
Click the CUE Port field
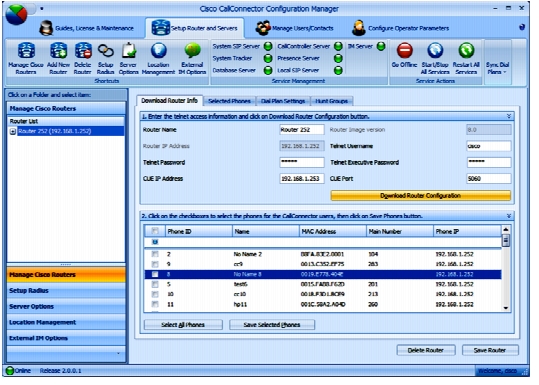tap(488, 179)
